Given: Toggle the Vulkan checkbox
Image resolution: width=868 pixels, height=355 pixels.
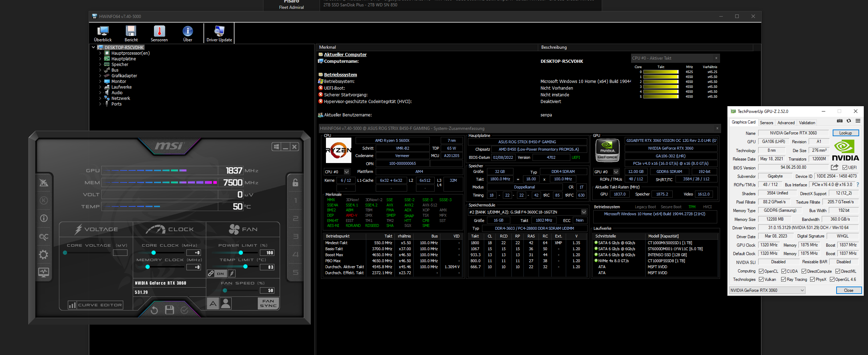Looking at the screenshot, I should pos(761,279).
